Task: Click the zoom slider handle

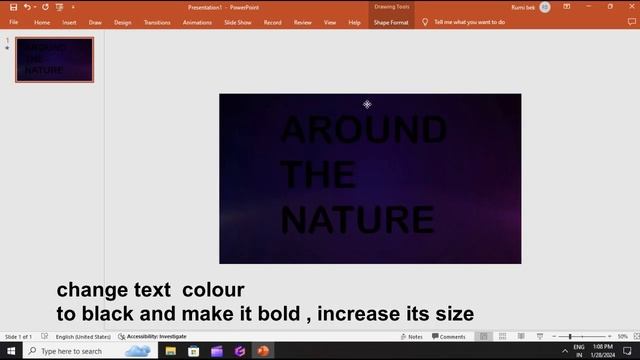Action: pos(570,336)
